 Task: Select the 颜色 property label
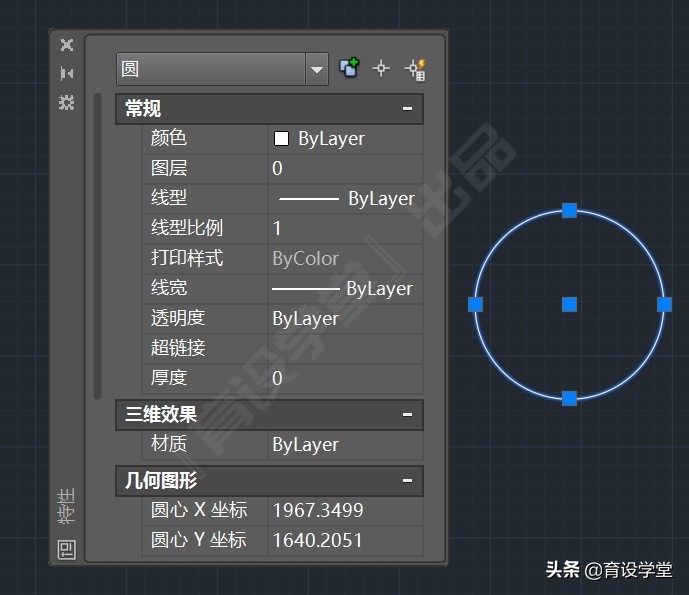click(x=169, y=138)
